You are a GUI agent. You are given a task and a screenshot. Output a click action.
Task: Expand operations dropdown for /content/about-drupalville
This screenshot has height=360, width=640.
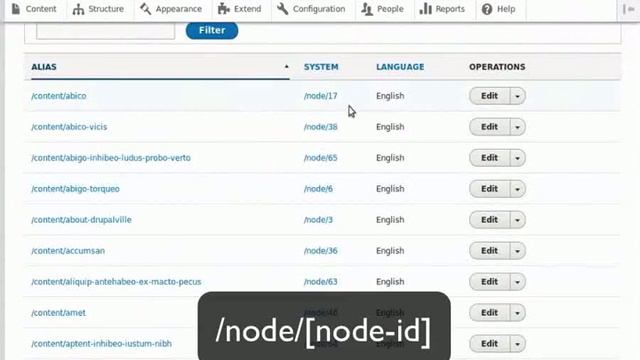(x=518, y=220)
